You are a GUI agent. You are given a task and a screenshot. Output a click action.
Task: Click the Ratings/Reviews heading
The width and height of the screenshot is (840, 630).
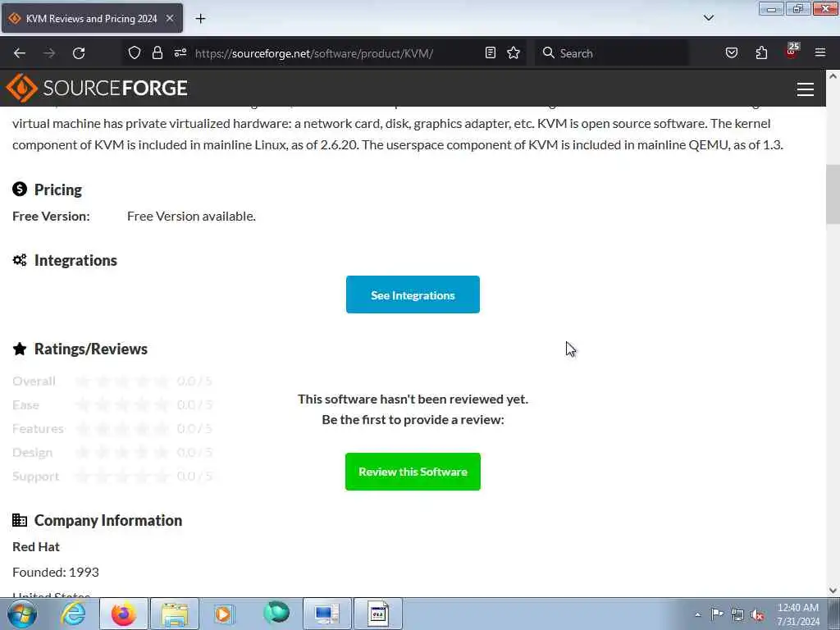click(90, 349)
